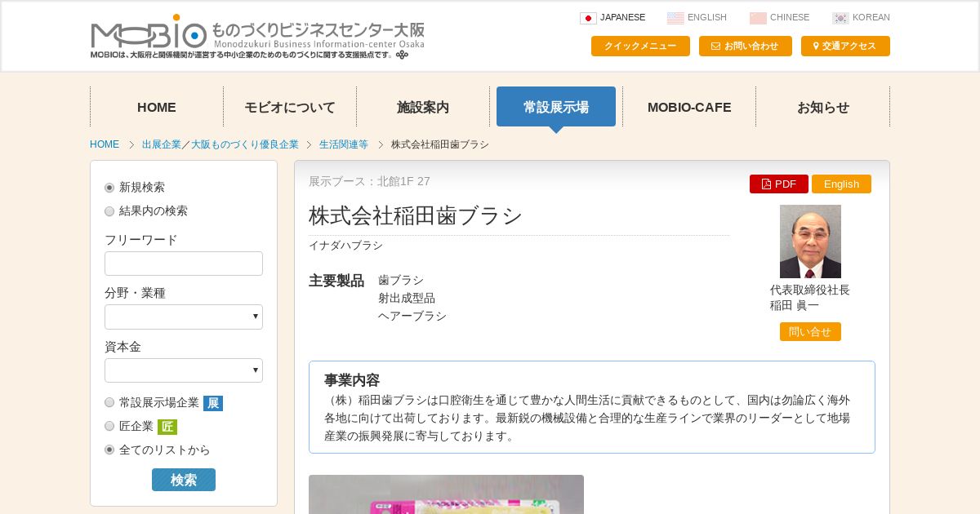The image size is (980, 514).
Task: Open 資本金 dropdown
Action: [184, 370]
